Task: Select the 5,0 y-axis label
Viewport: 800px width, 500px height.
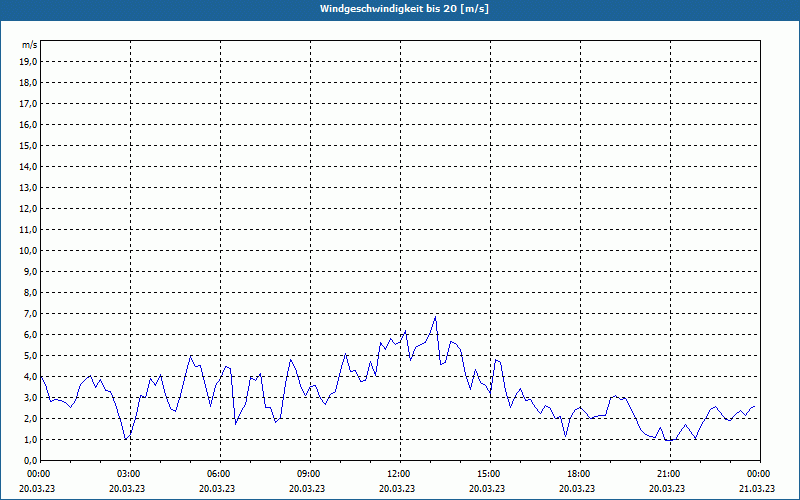Action: (x=30, y=356)
